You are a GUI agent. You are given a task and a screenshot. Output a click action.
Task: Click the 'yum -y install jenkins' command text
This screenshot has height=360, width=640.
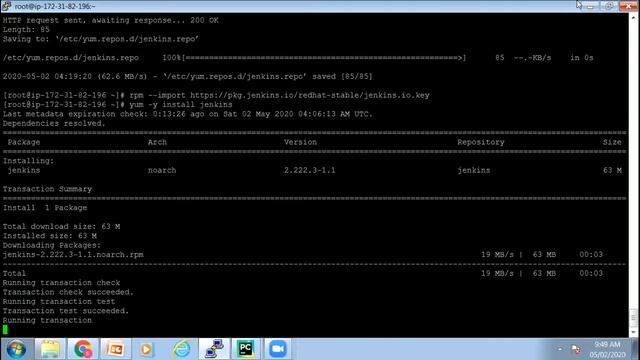181,105
